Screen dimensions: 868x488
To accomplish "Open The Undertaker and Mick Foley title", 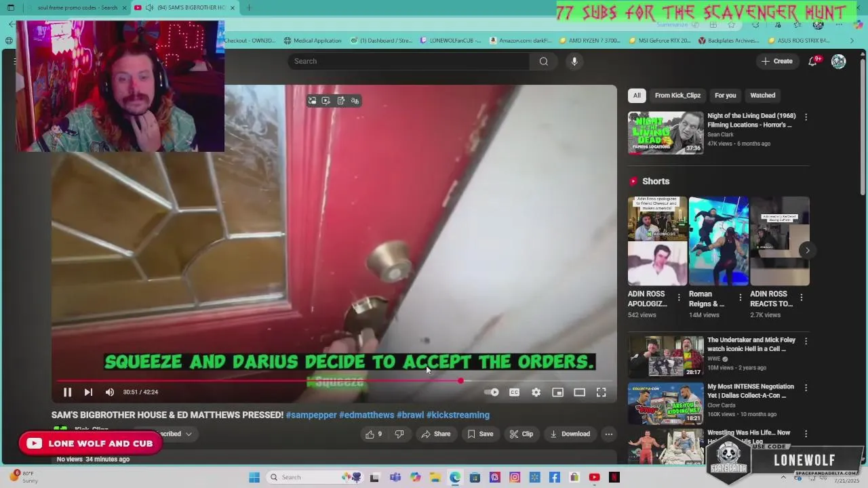I will tap(751, 344).
